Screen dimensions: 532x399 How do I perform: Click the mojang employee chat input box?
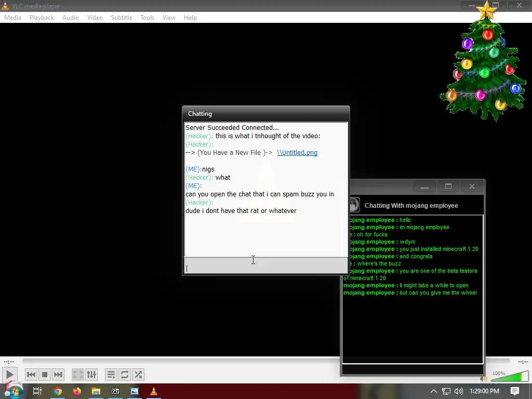click(413, 369)
